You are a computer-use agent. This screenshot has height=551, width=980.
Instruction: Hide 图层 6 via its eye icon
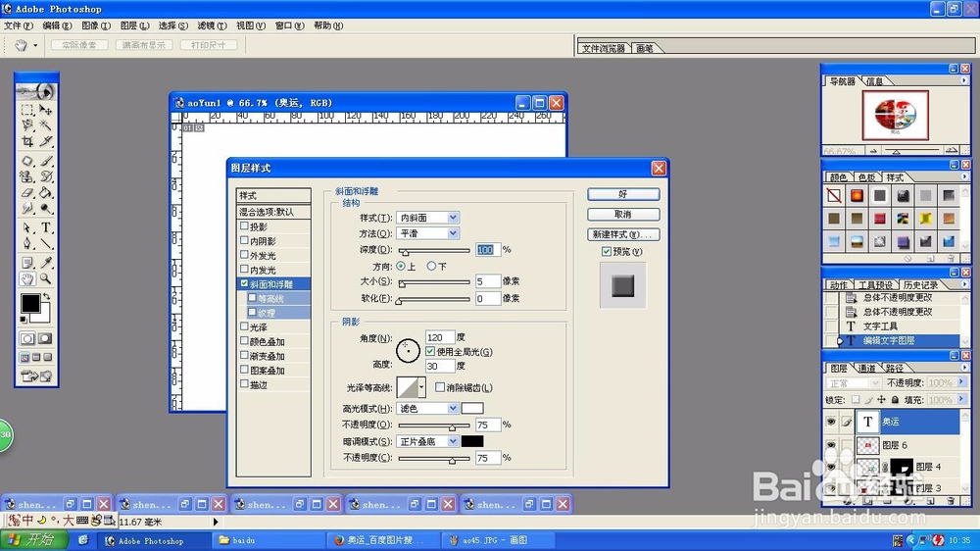click(x=831, y=445)
